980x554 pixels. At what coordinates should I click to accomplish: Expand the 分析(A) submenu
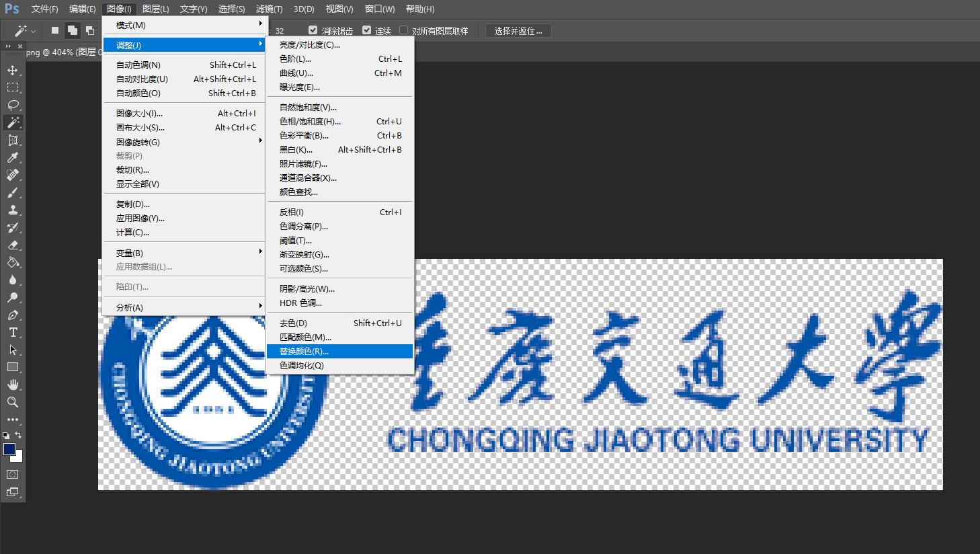coord(185,307)
